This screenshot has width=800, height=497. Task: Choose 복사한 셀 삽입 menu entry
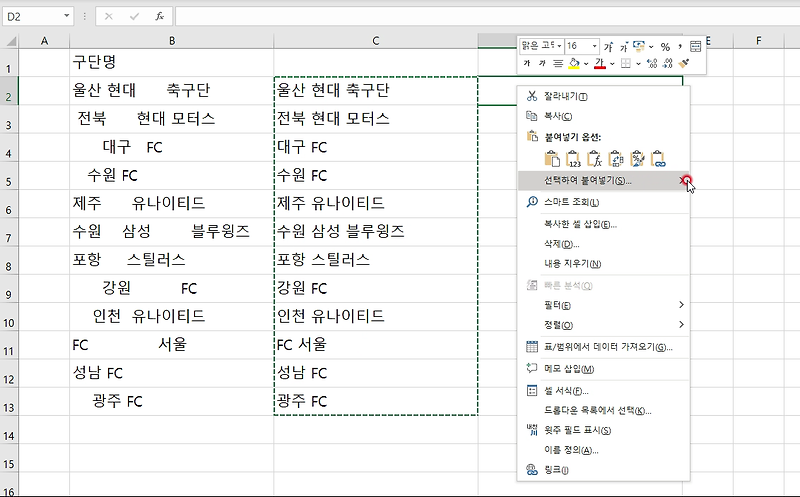click(x=603, y=224)
